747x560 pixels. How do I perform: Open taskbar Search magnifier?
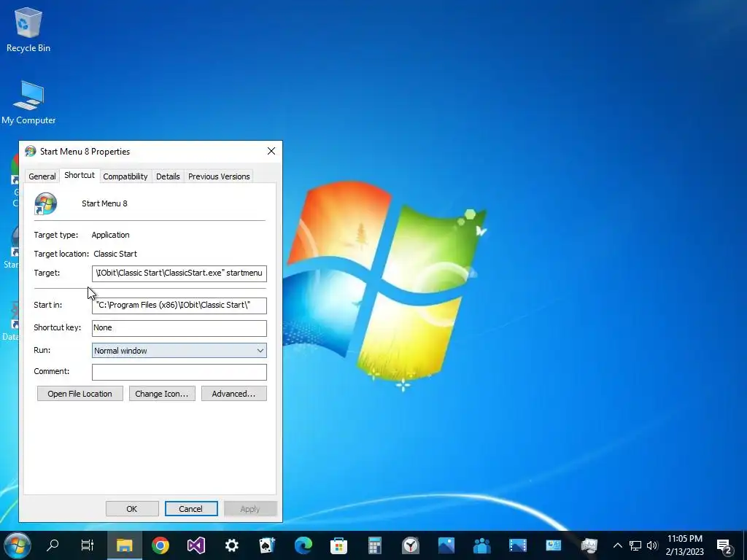pos(53,545)
